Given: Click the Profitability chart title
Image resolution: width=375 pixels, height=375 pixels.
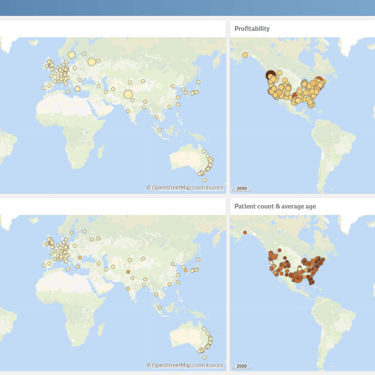Looking at the screenshot, I should (252, 29).
